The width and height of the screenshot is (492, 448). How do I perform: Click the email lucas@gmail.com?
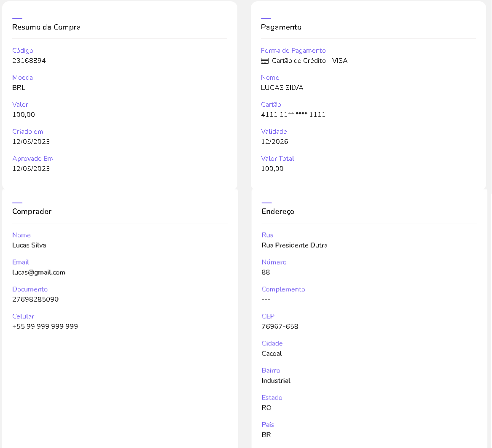[39, 273]
